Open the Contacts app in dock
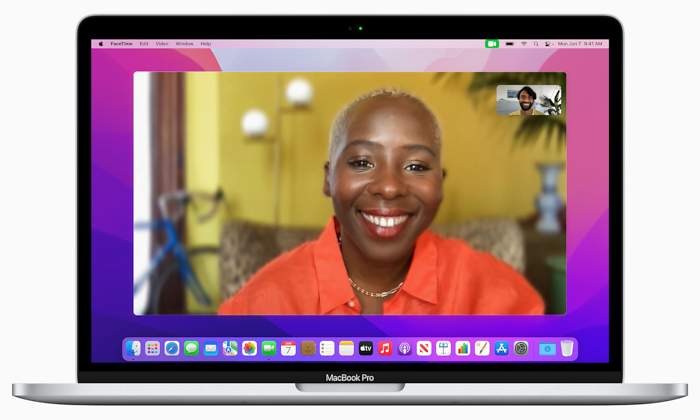700x420 pixels. (308, 348)
